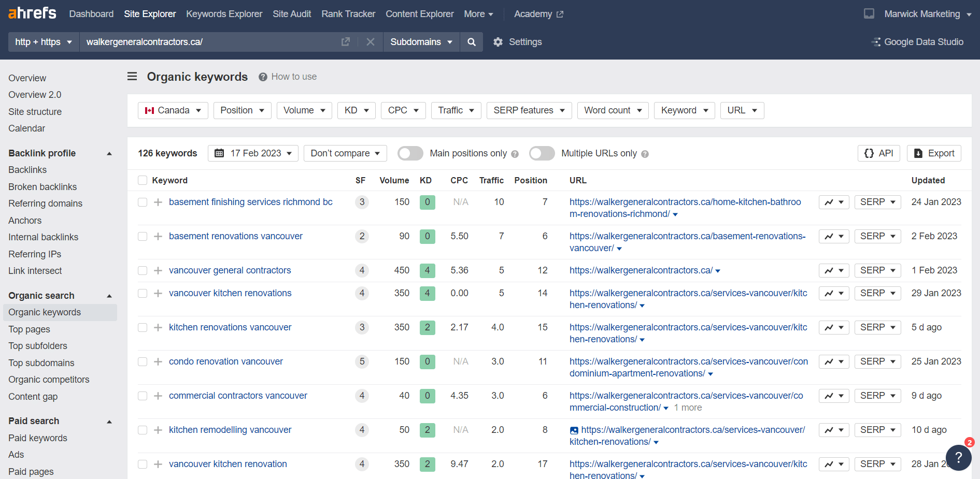The image size is (980, 479).
Task: Open the Don't compare dropdown
Action: pos(345,153)
